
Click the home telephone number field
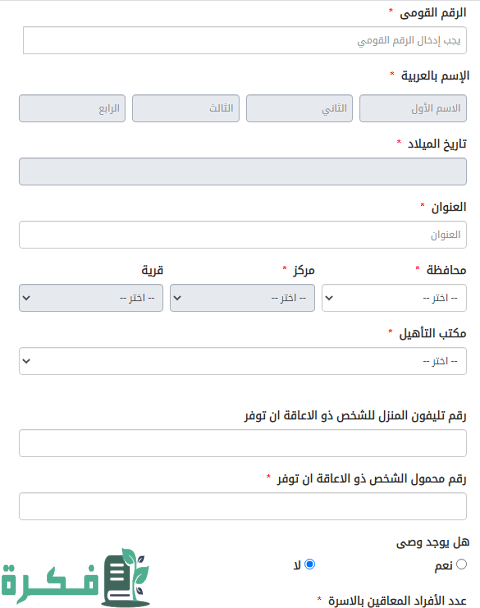pyautogui.click(x=243, y=443)
